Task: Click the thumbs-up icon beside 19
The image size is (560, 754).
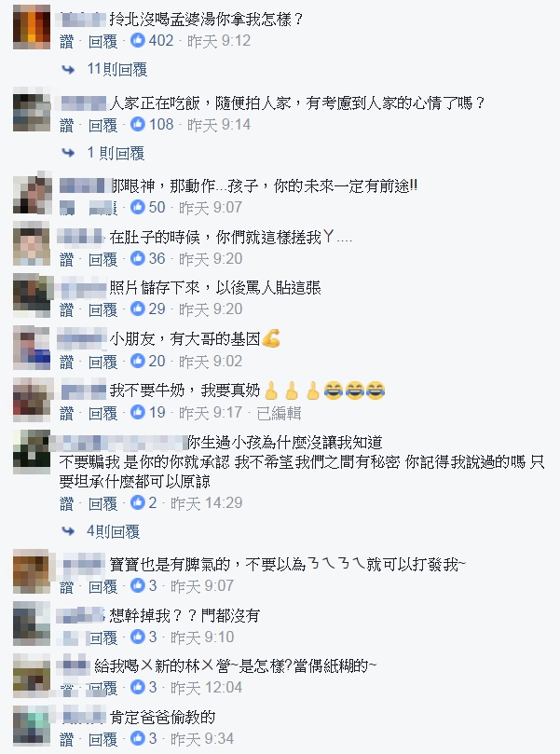Action: [138, 412]
